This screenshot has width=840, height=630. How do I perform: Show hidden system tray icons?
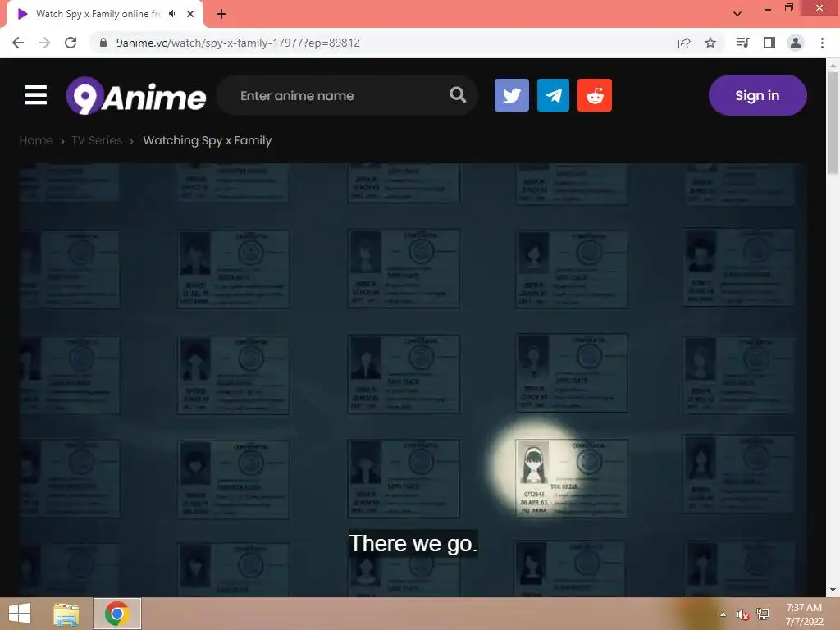[x=724, y=614]
